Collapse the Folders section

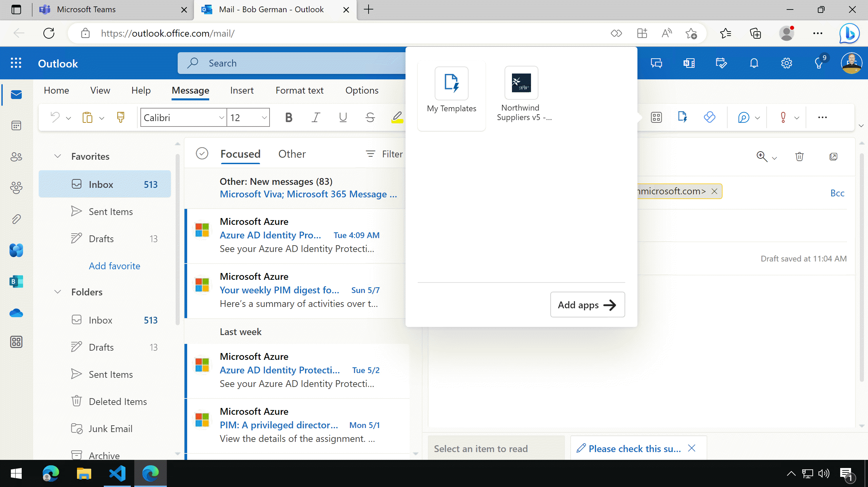coord(58,292)
